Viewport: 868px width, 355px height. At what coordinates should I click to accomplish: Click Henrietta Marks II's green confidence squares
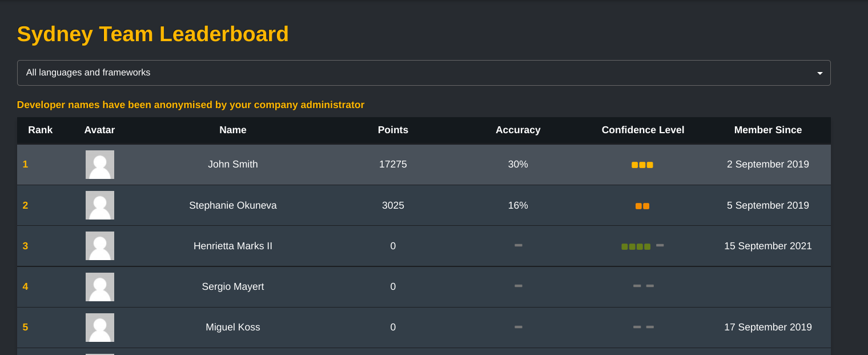(636, 246)
